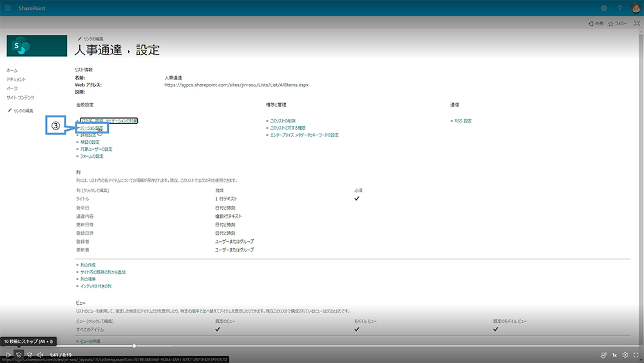
Task: Edit the 通達内容 column
Action: coord(84,216)
